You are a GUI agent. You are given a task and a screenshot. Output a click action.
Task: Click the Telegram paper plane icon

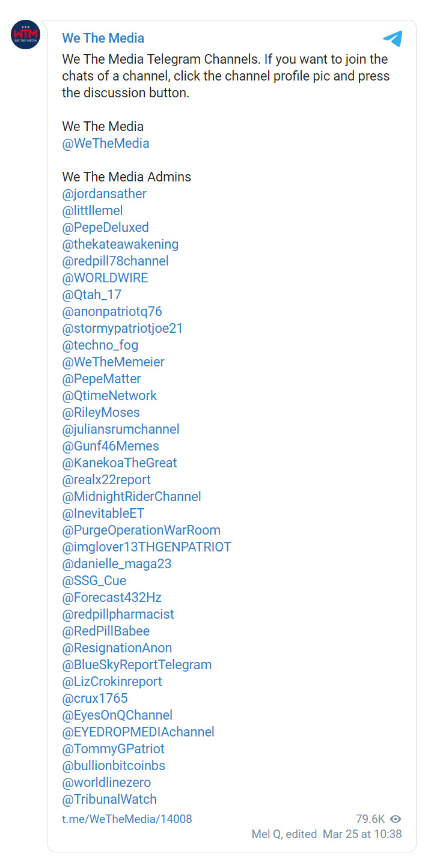pos(393,39)
